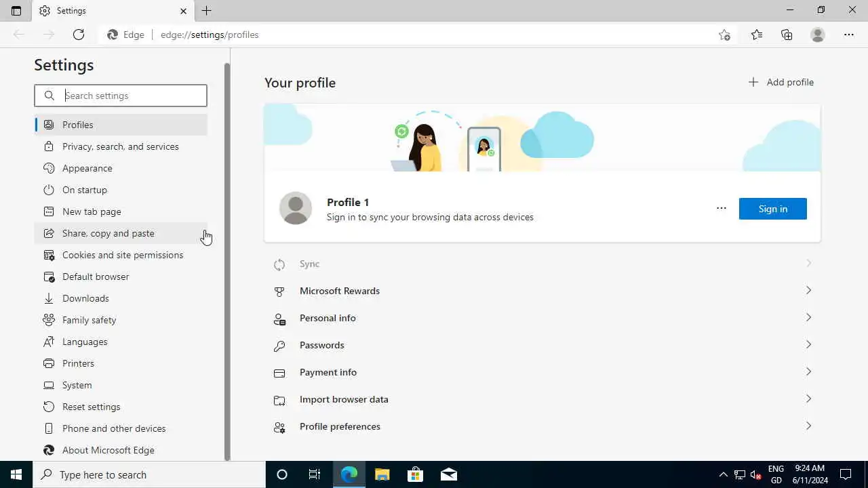Click the Edge icon on the taskbar

point(349,474)
